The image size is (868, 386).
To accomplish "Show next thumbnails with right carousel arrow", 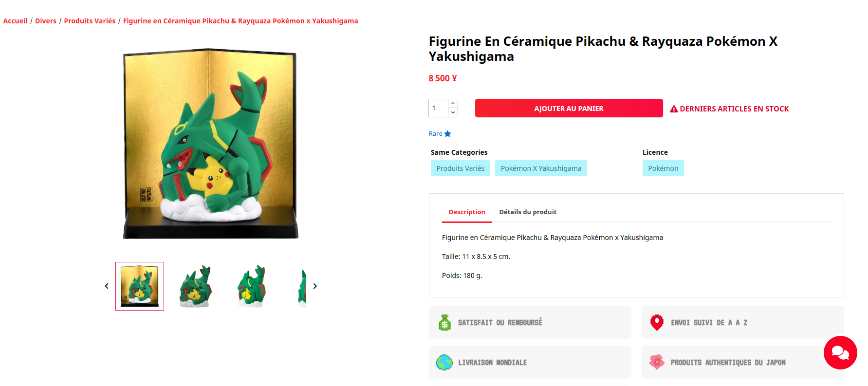I will tap(315, 286).
